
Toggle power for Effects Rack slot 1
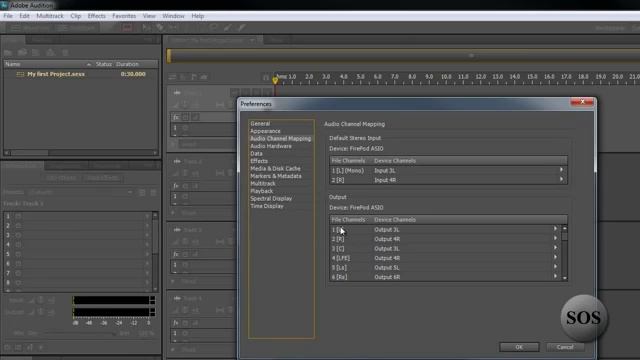click(x=18, y=216)
